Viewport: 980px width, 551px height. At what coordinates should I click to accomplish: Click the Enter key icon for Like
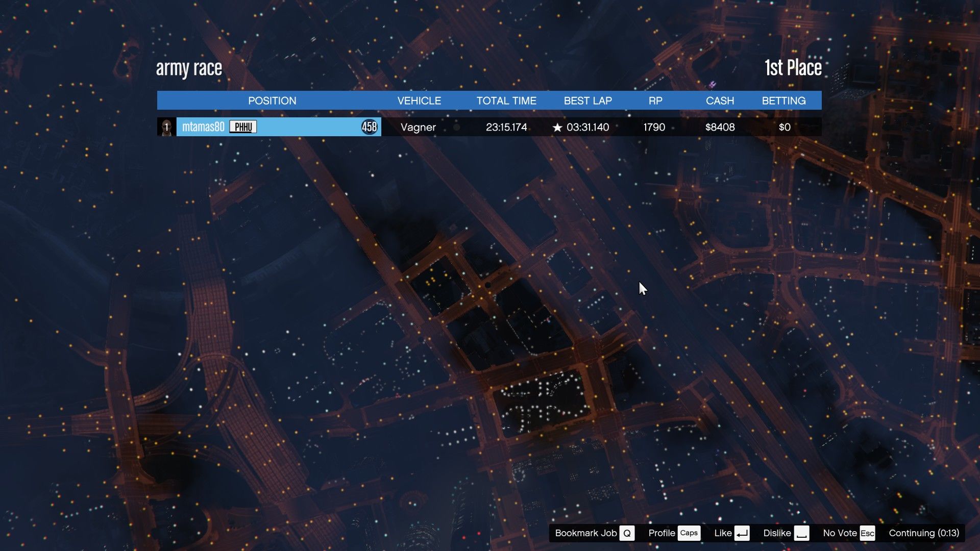pyautogui.click(x=742, y=533)
